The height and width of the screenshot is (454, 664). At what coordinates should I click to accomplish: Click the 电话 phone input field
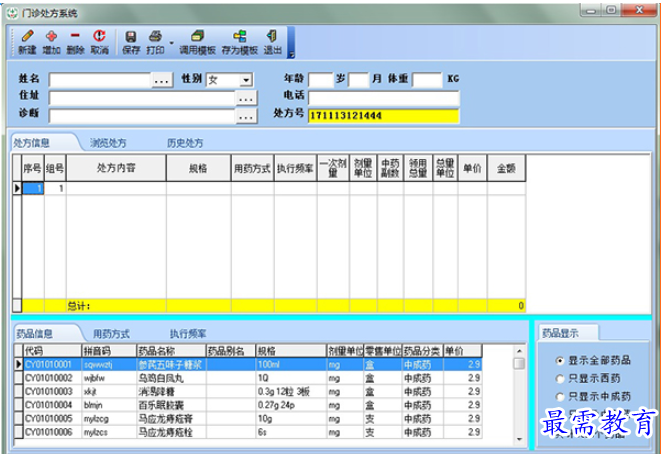[383, 98]
